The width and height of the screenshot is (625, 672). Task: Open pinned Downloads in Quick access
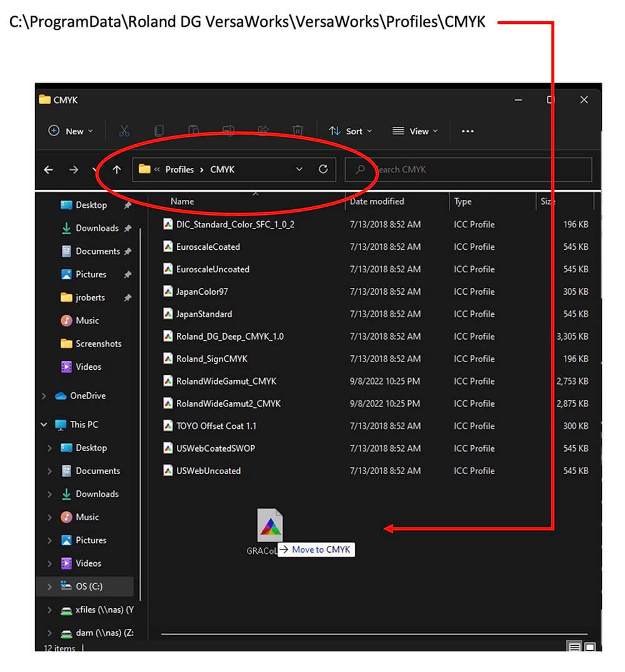click(97, 229)
